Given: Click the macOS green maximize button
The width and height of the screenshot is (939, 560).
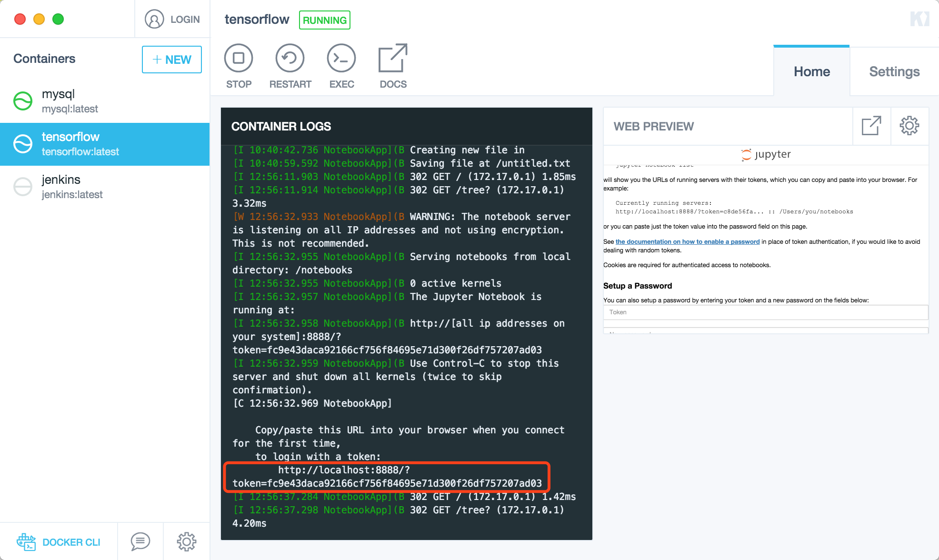Looking at the screenshot, I should [x=58, y=19].
